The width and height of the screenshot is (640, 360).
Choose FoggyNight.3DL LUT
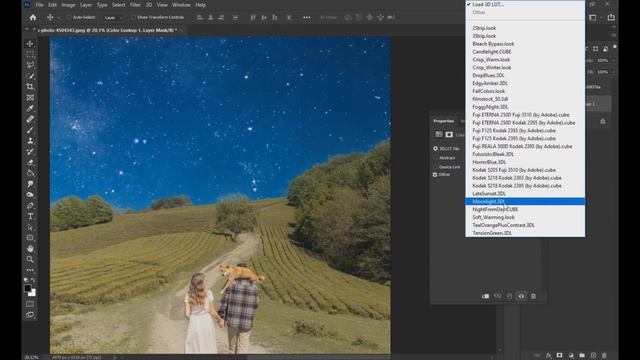click(x=525, y=107)
